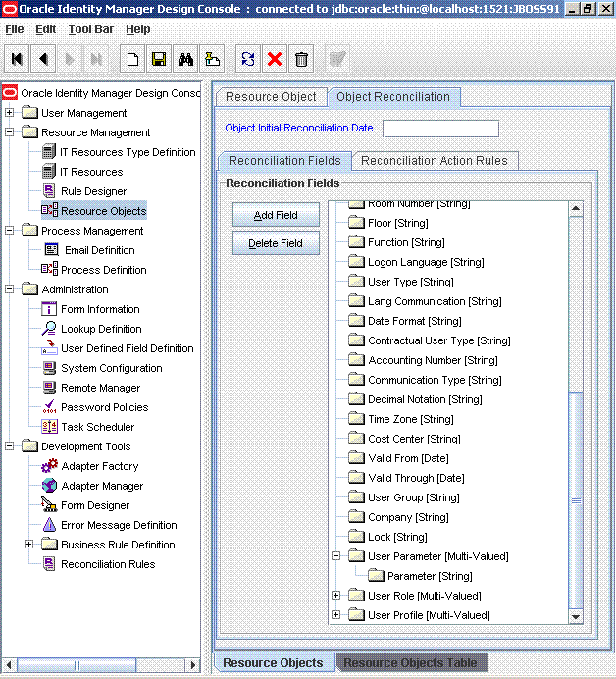Click right arrow of navigation tree scrollbar
616x679 pixels.
192,664
